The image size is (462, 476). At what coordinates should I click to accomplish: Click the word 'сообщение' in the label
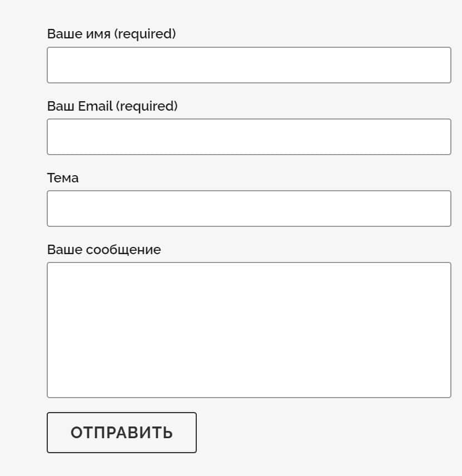coord(123,250)
